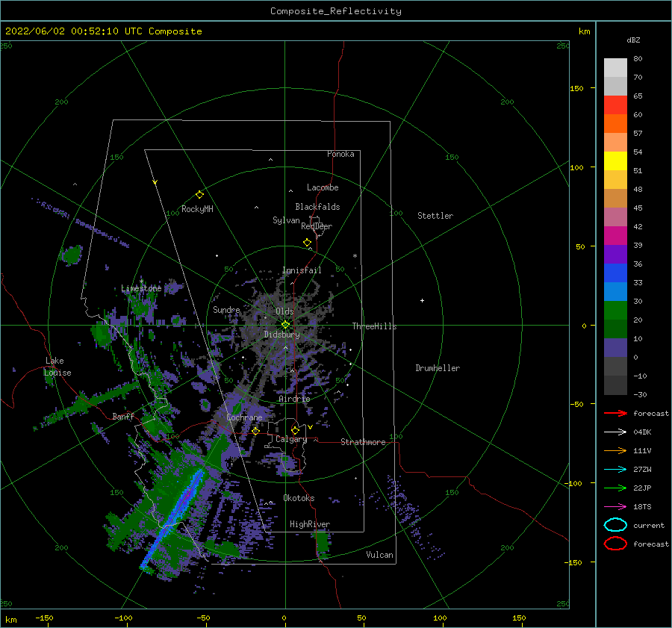Viewport: 672px width, 628px height.
Task: Click the blue intense echo line southwest of Calgary
Action: click(x=172, y=520)
